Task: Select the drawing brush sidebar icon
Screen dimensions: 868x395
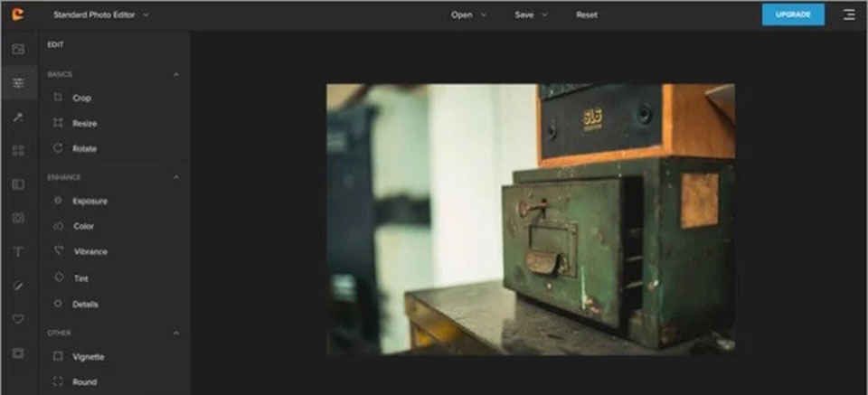Action: tap(18, 286)
